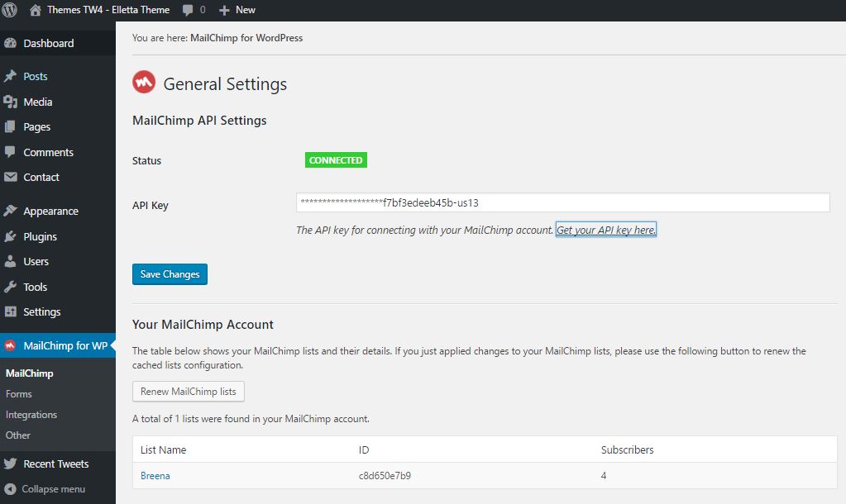The image size is (846, 504).
Task: Open Appearance menu label
Action: tap(50, 212)
